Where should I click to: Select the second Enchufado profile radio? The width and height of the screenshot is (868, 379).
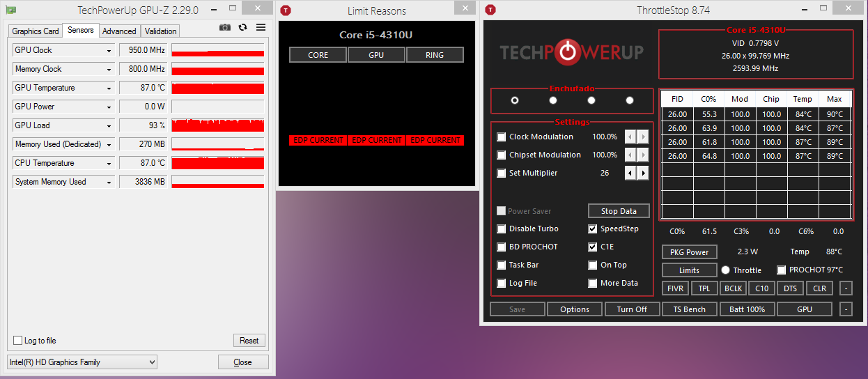pos(553,100)
